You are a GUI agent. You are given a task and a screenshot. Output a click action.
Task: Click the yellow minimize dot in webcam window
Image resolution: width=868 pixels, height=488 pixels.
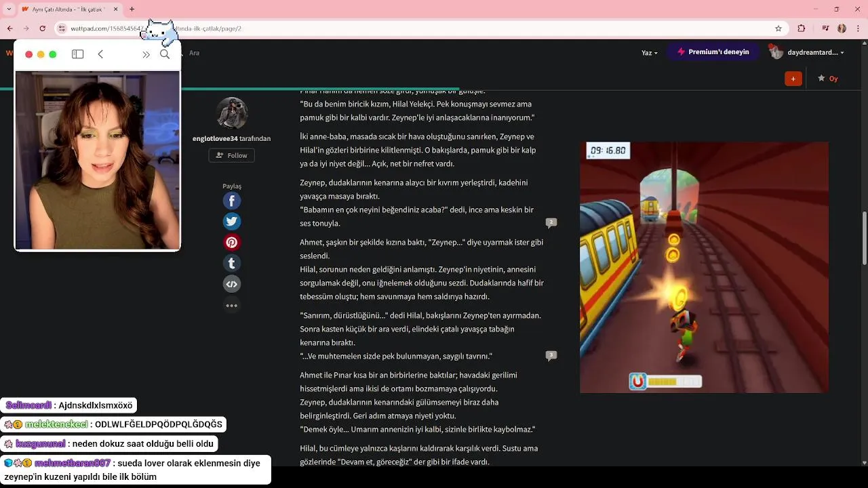click(x=41, y=54)
